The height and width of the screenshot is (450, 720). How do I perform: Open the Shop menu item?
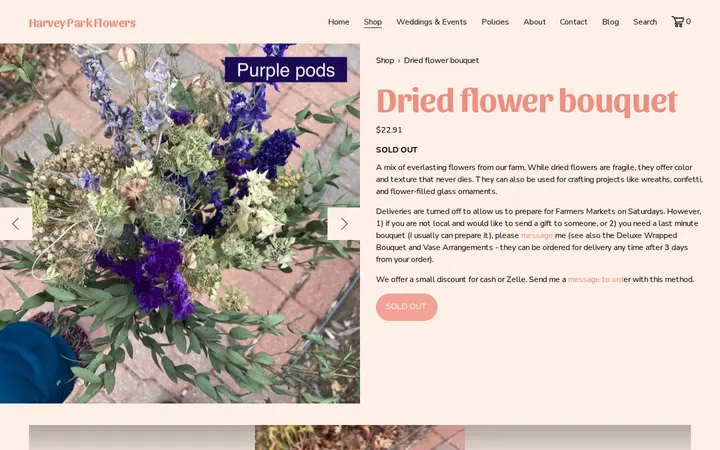coord(372,22)
